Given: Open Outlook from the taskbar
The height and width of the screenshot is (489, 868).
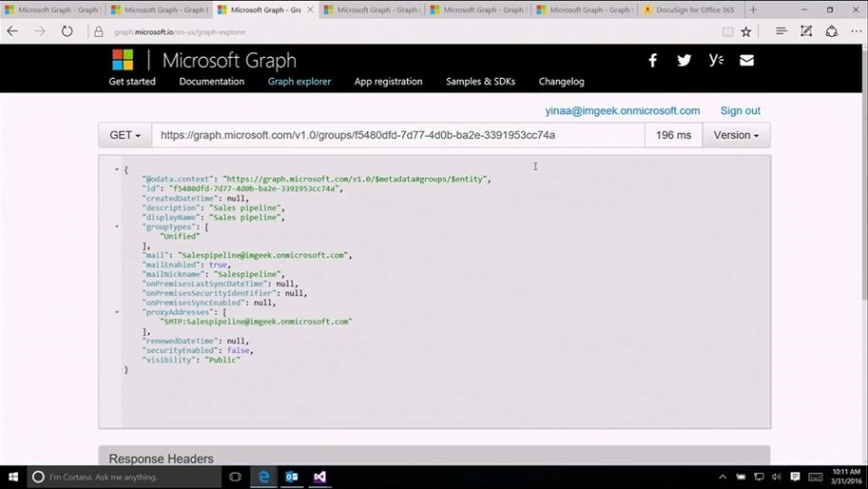Looking at the screenshot, I should coord(292,477).
